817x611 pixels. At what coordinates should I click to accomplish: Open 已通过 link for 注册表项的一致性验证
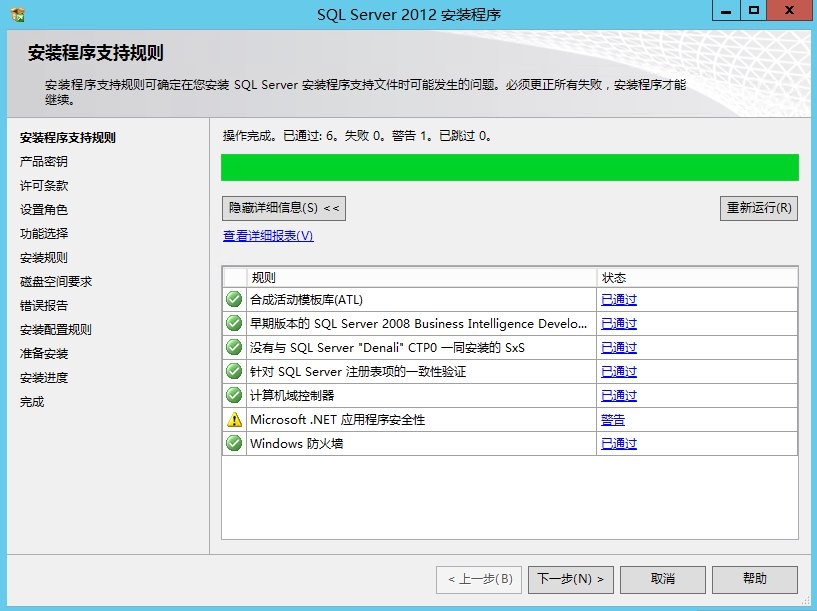pyautogui.click(x=618, y=371)
